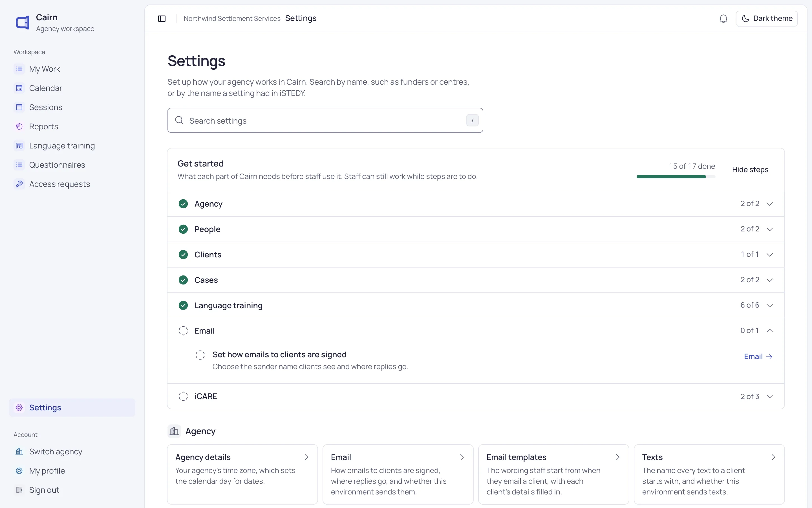The width and height of the screenshot is (812, 508).
Task: Click the slash shortcut key hint
Action: tap(473, 120)
